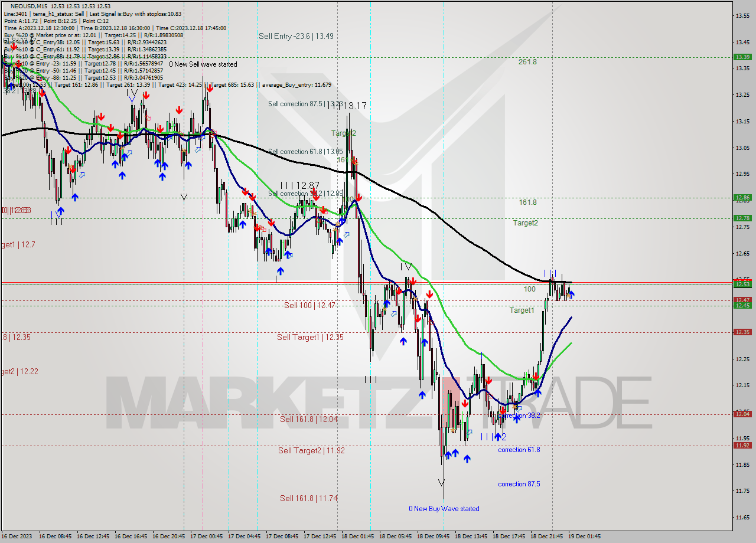The image size is (756, 543).
Task: Click the red 12.35 price tag
Action: click(x=742, y=332)
